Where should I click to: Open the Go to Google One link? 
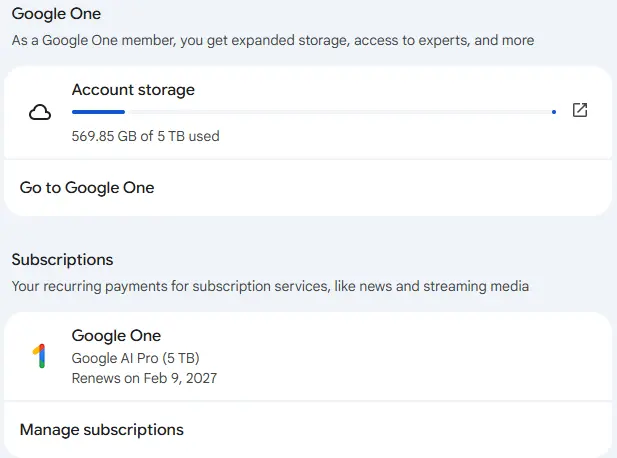[x=308, y=188]
